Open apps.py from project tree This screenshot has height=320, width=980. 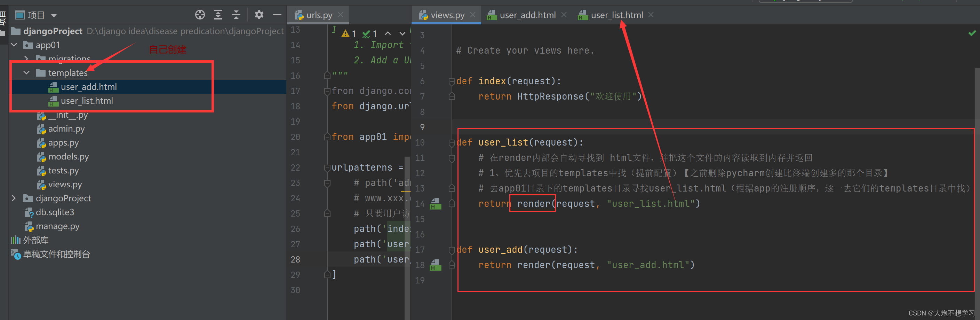pos(63,143)
